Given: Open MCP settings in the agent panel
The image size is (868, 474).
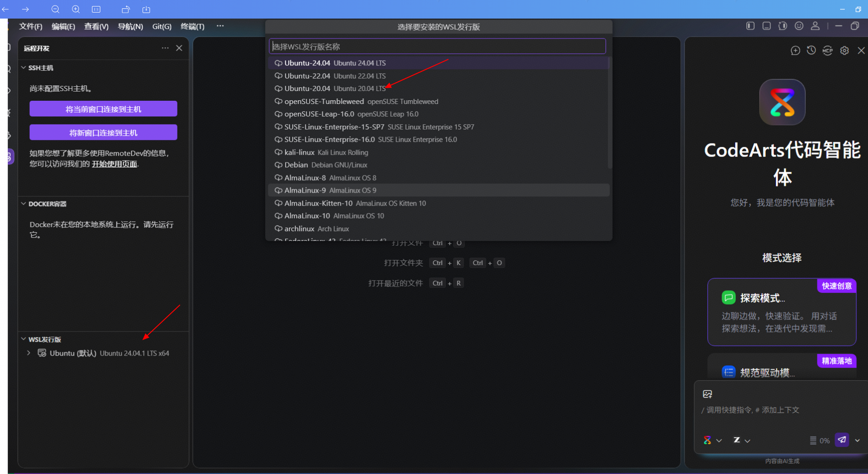Looking at the screenshot, I should coord(828,51).
